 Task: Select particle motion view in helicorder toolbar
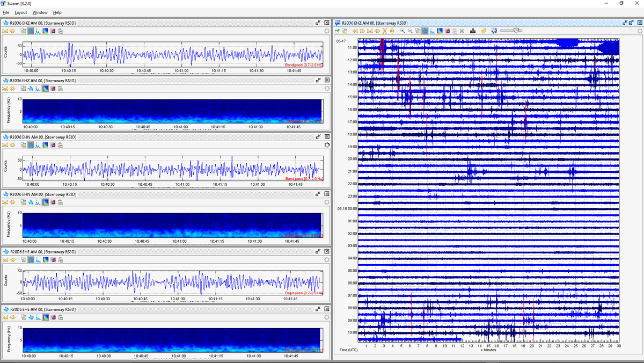tap(448, 31)
